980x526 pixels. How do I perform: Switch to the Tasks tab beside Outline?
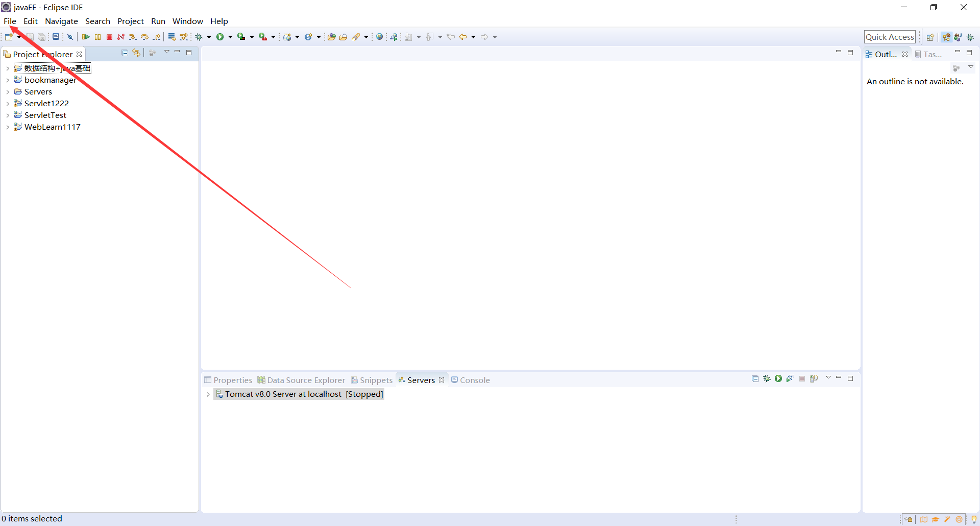tap(928, 54)
